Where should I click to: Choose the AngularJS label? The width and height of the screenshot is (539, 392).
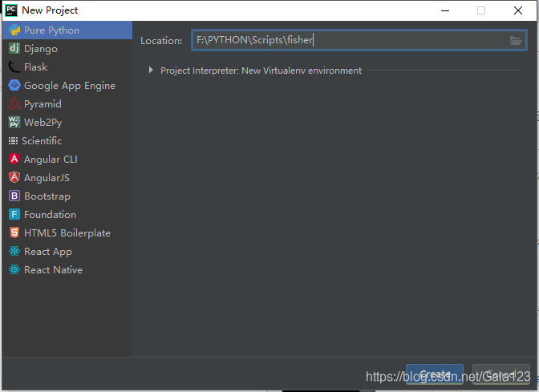(x=47, y=178)
